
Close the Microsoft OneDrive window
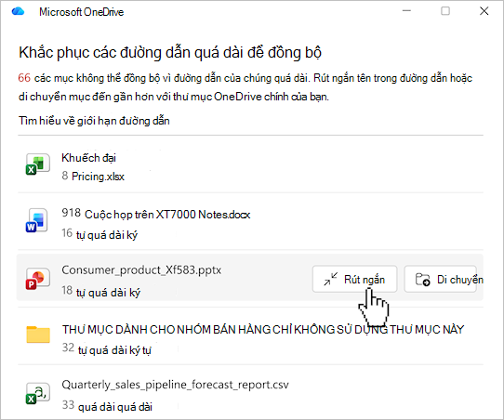click(x=484, y=11)
